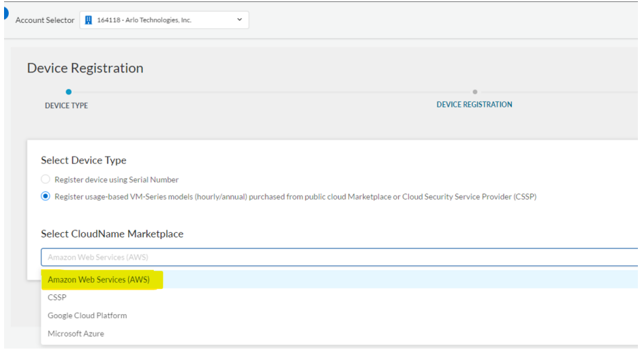Switch to the DEVICE REGISTRATION step label
The width and height of the screenshot is (644, 354).
tap(474, 105)
